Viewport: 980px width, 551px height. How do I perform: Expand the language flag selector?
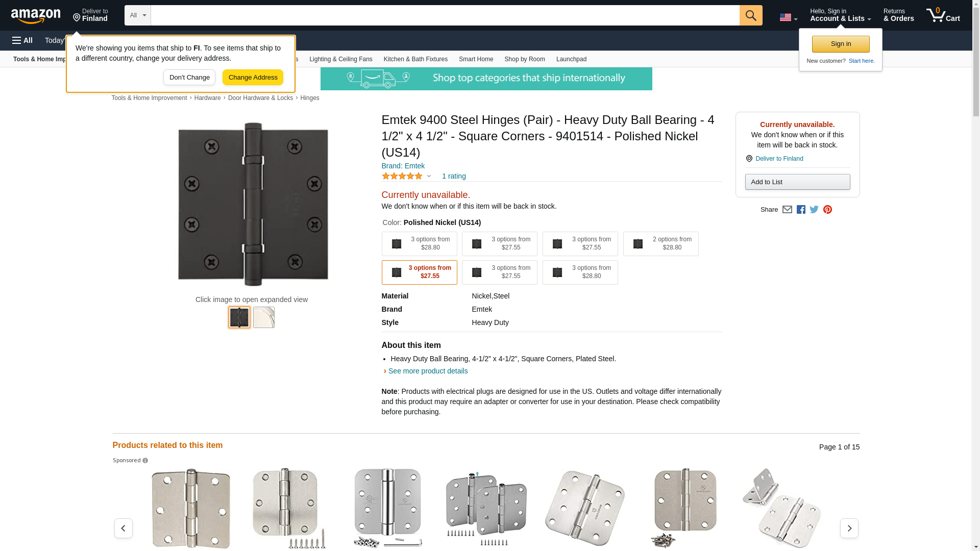coord(788,17)
